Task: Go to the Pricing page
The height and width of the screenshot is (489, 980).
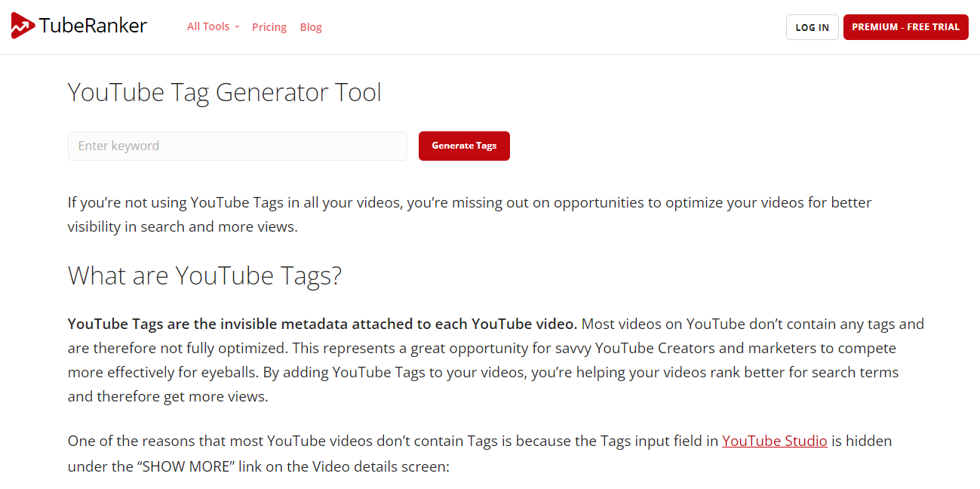Action: [x=269, y=27]
